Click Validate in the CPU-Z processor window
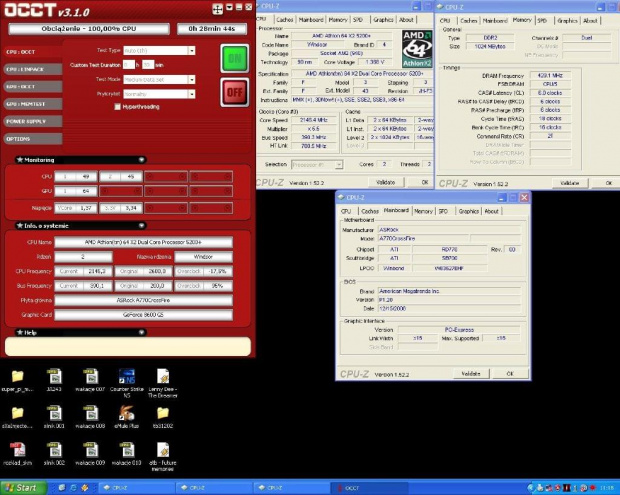The height and width of the screenshot is (495, 620). click(386, 182)
